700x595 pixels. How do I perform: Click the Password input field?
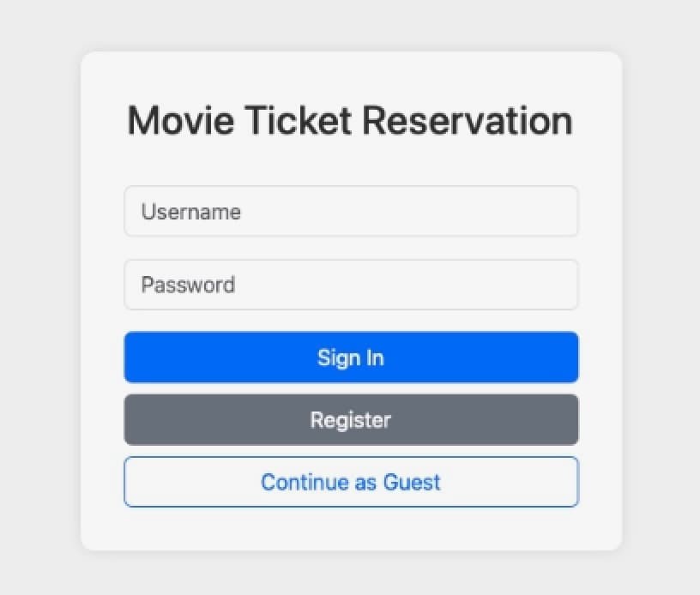click(x=351, y=285)
